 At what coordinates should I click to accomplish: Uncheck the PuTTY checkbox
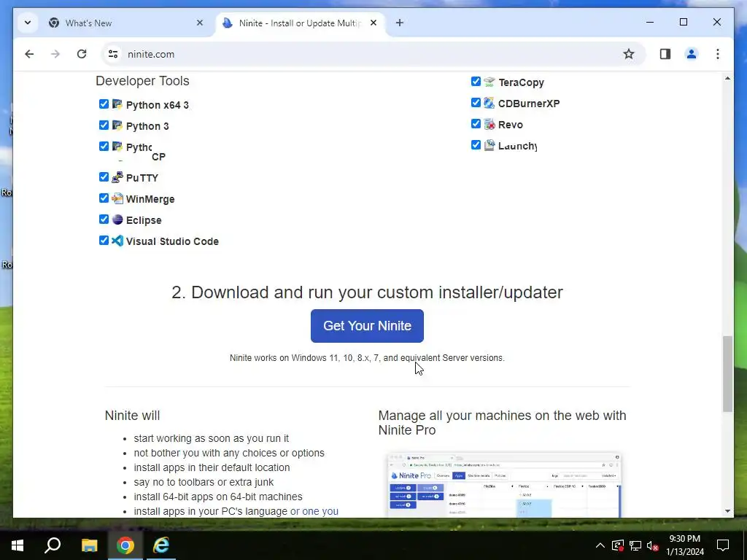104,176
